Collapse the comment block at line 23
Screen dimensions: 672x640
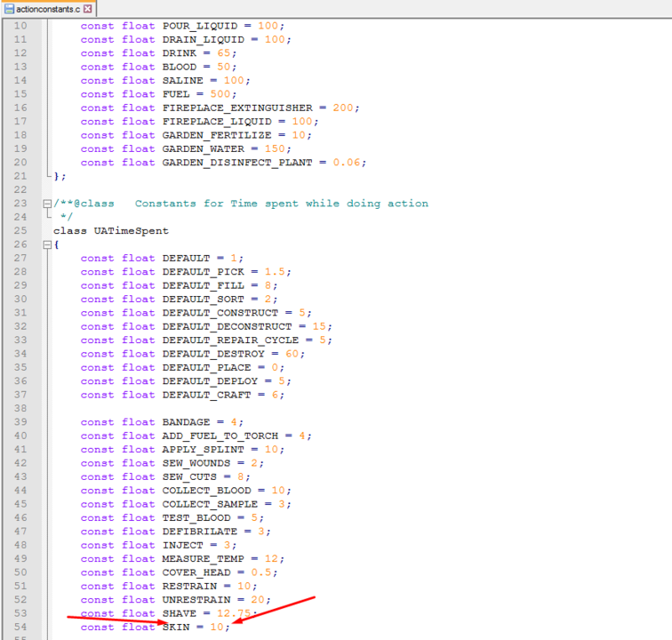click(x=47, y=204)
